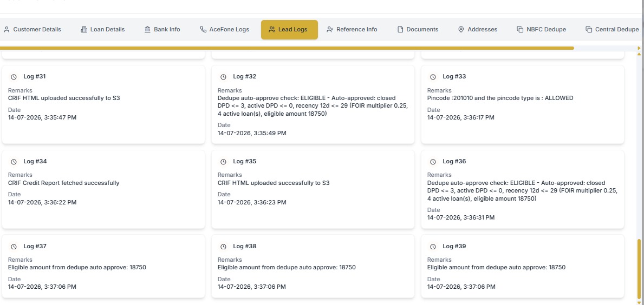Image resolution: width=644 pixels, height=305 pixels.
Task: Click the clock icon on Log #34
Action: [x=14, y=162]
